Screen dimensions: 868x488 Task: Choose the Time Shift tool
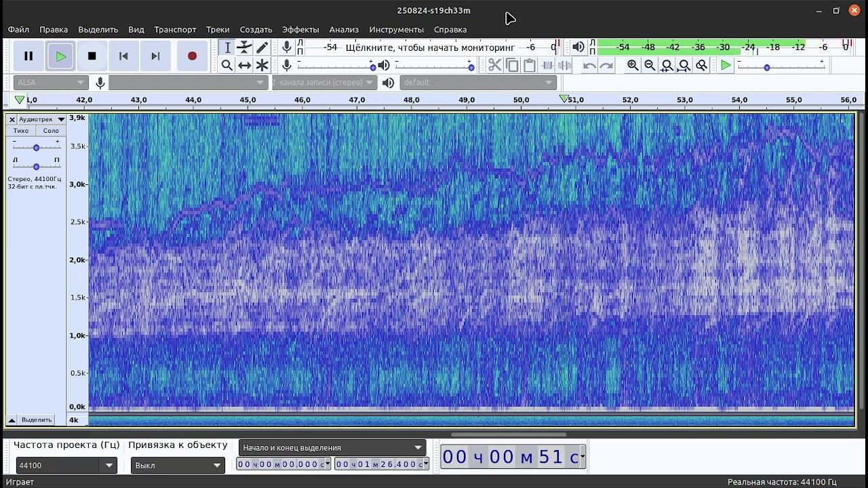click(x=244, y=65)
